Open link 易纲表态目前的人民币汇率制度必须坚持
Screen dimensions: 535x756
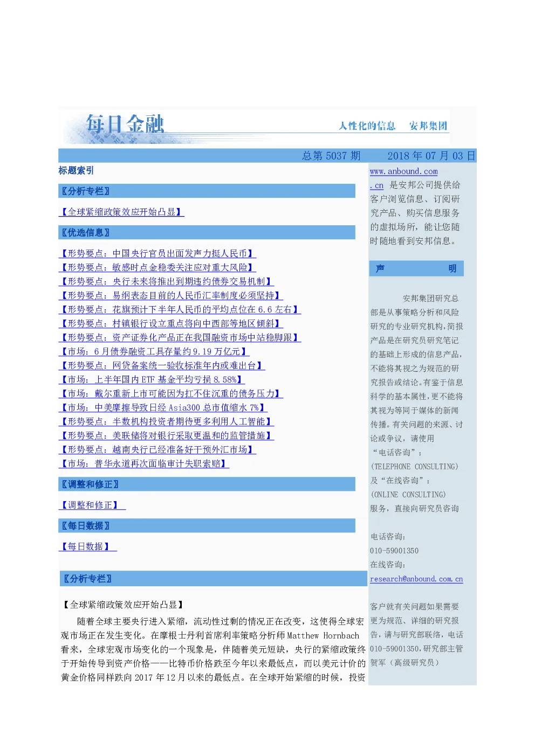coord(170,295)
